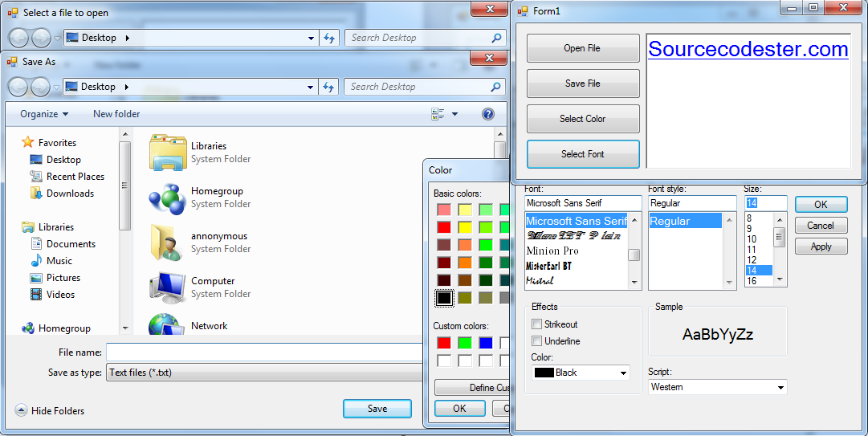Click Define Custom Colors button

(x=471, y=387)
